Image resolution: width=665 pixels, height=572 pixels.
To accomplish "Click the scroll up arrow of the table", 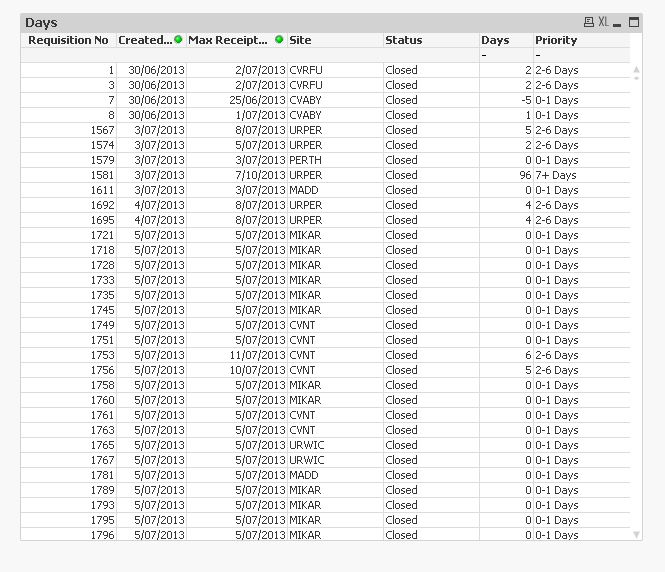I will 636,70.
